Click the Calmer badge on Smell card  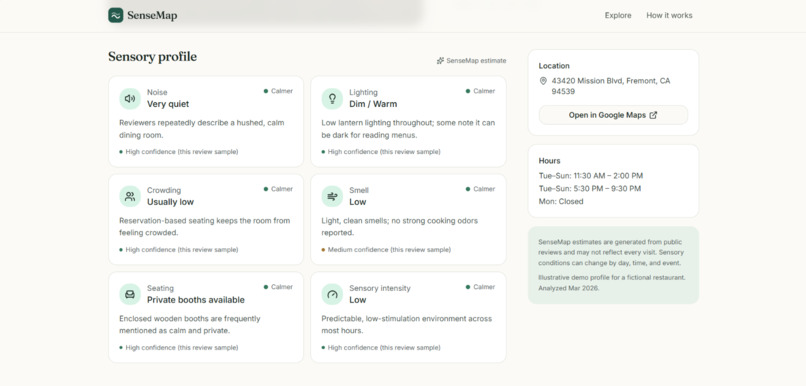[x=480, y=189]
